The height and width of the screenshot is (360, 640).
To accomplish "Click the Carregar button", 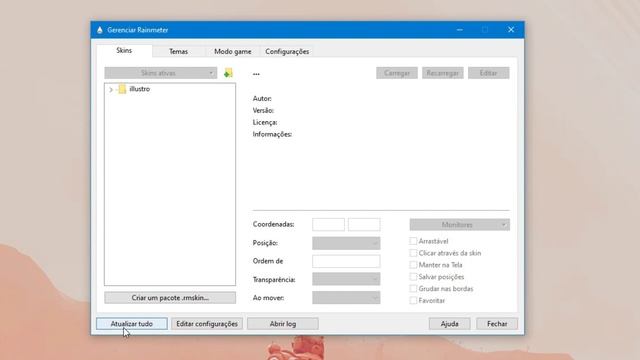I will 397,73.
